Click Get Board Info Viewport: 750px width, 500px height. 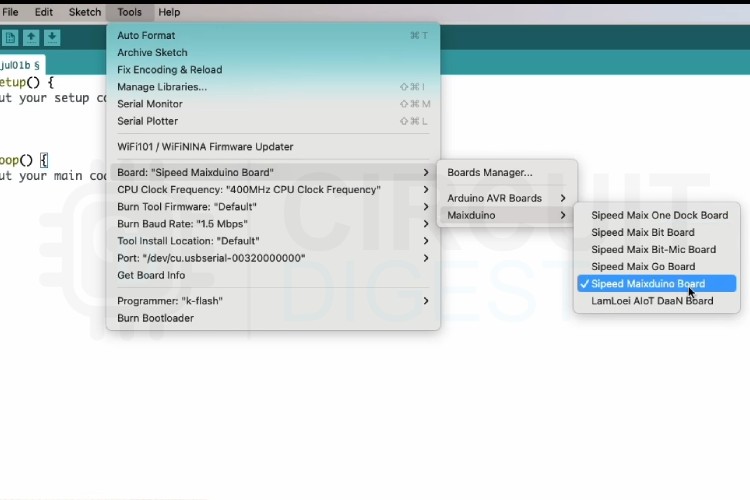273,275
